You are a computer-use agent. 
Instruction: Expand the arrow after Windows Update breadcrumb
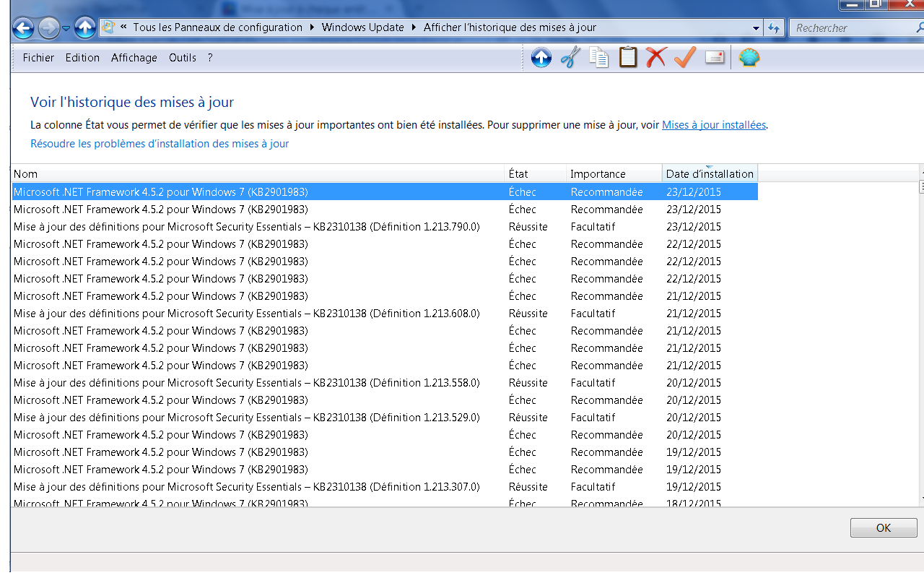tap(414, 27)
